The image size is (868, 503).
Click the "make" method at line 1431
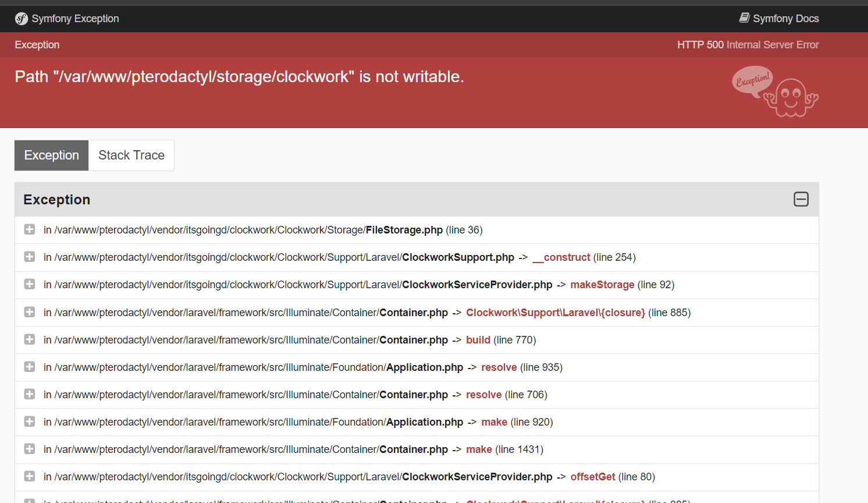click(x=479, y=449)
